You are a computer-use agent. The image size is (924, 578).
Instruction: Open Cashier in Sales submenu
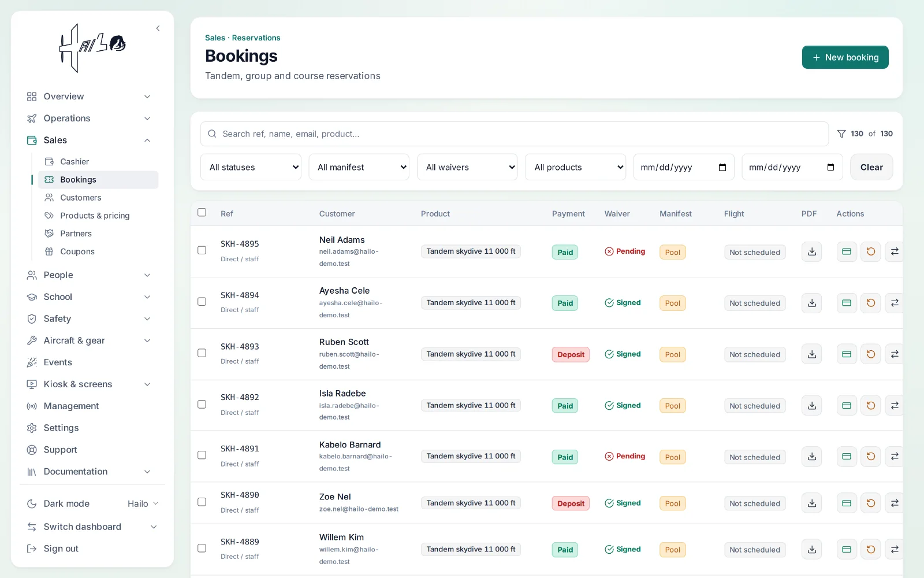(x=98, y=162)
